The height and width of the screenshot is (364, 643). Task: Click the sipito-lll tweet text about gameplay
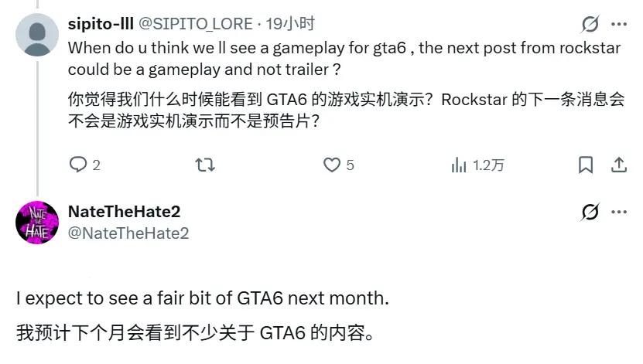tap(344, 59)
